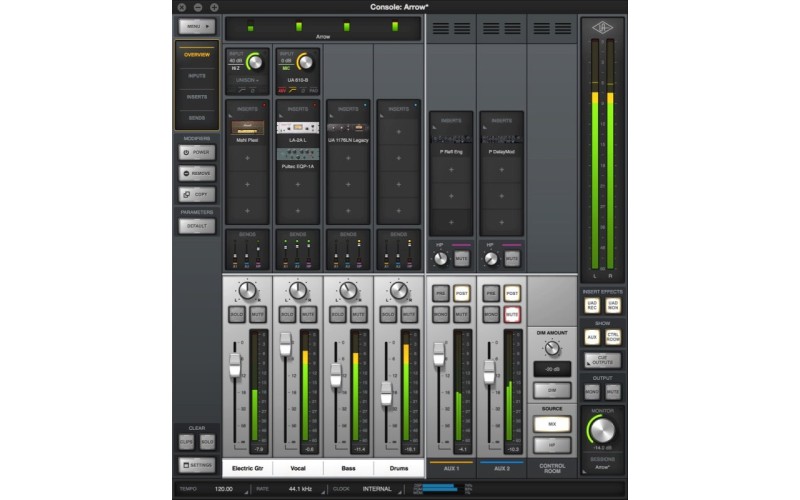Mute the Drums channel
The height and width of the screenshot is (500, 800).
[x=409, y=314]
